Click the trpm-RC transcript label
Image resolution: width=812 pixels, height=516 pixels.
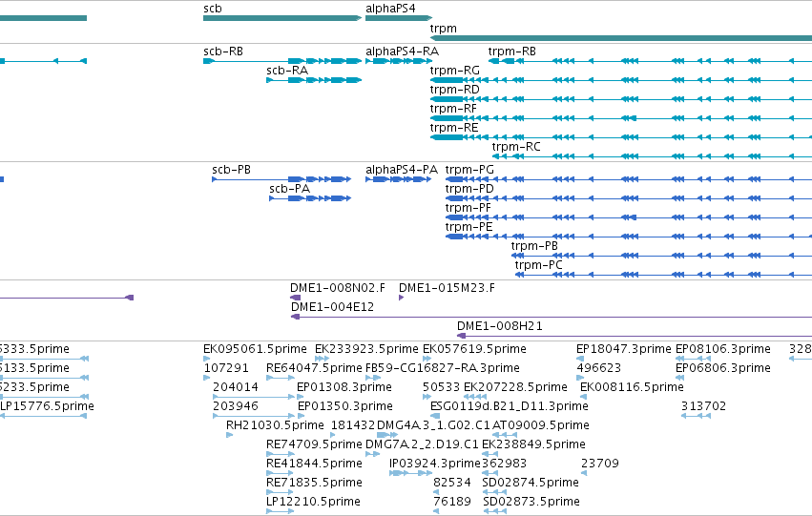(516, 147)
